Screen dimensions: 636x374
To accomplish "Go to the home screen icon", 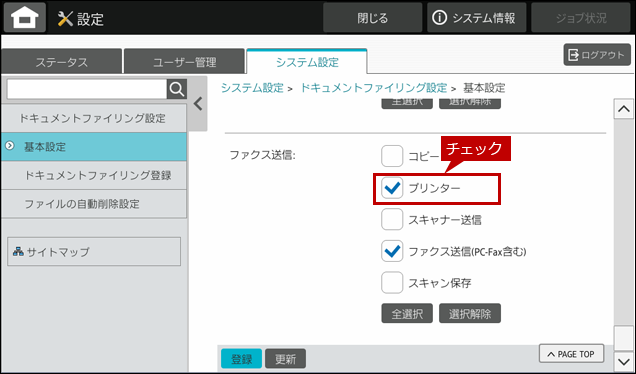I will pyautogui.click(x=24, y=17).
